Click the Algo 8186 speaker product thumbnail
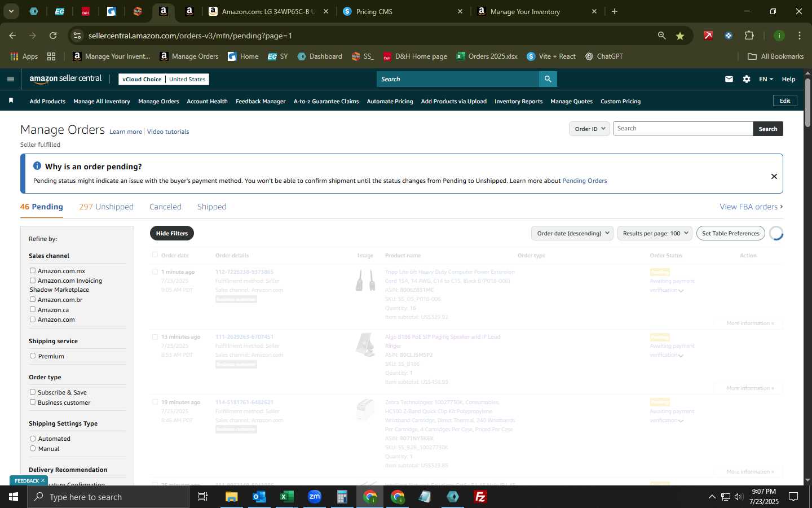Image resolution: width=812 pixels, height=508 pixels. pos(365,345)
